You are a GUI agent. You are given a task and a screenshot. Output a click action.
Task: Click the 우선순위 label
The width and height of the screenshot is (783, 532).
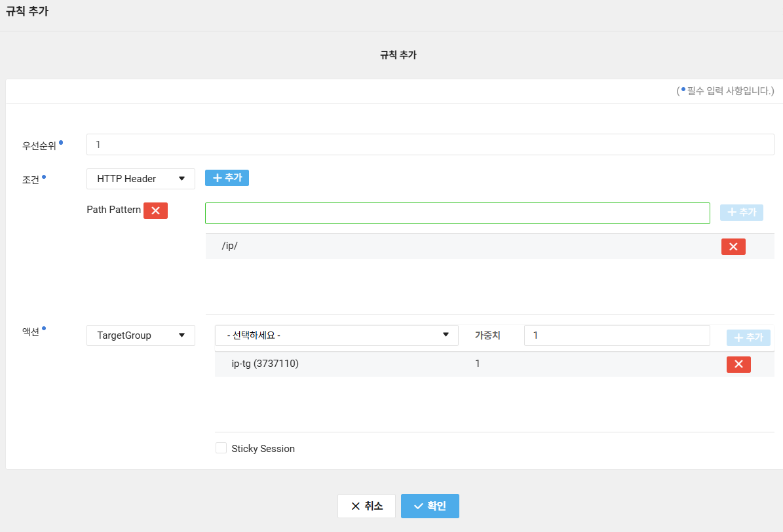click(39, 146)
